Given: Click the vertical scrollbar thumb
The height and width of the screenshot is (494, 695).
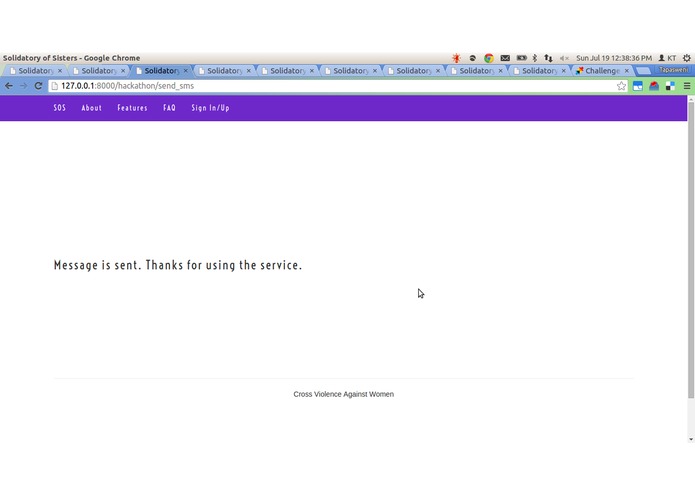Looking at the screenshot, I should tap(691, 250).
